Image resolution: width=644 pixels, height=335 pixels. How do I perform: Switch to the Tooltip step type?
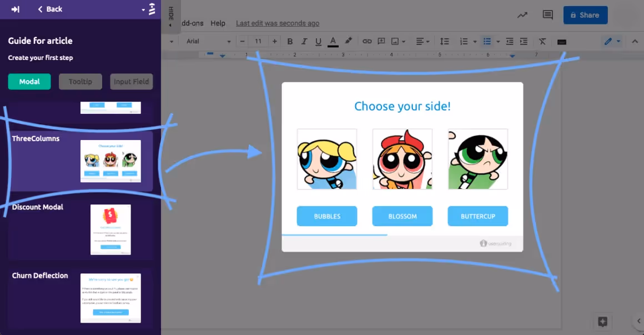click(80, 81)
